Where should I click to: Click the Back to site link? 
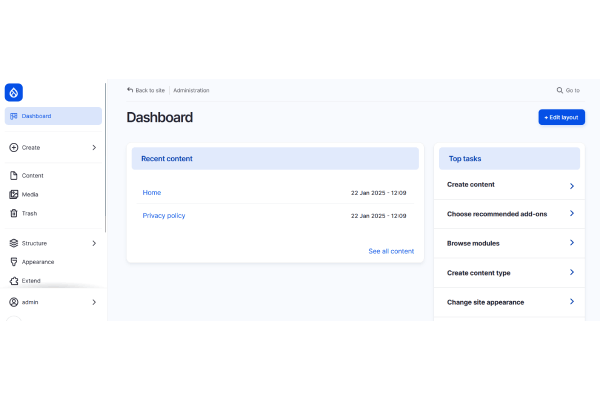[146, 90]
